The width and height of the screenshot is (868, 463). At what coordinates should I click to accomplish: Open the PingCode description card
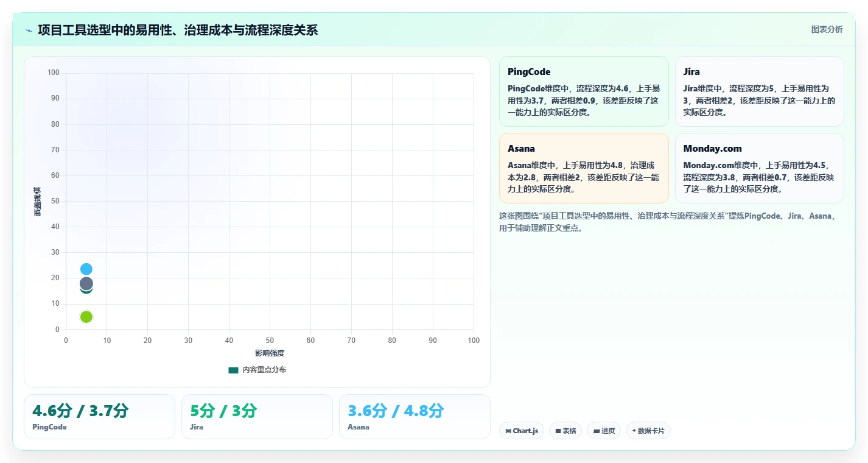tap(584, 91)
